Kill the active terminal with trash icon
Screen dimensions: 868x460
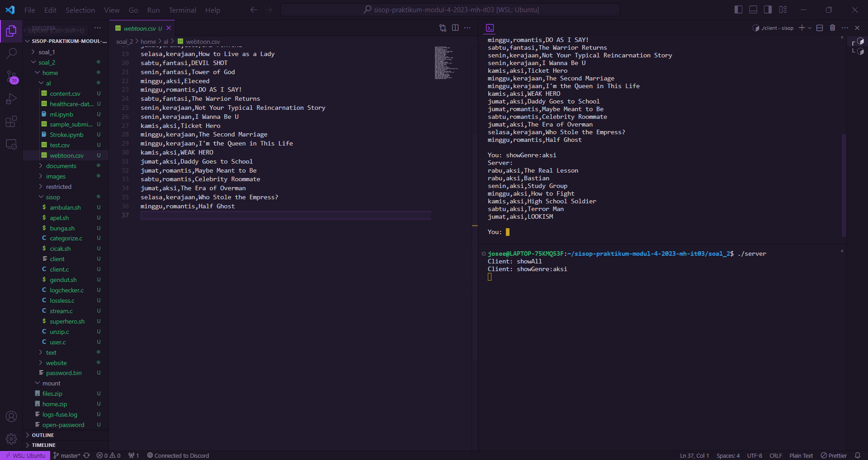point(832,28)
